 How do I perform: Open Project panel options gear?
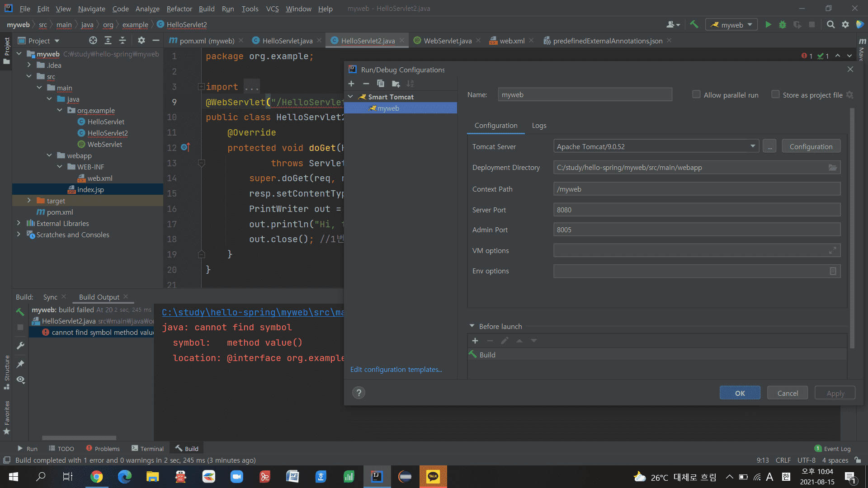pyautogui.click(x=142, y=41)
